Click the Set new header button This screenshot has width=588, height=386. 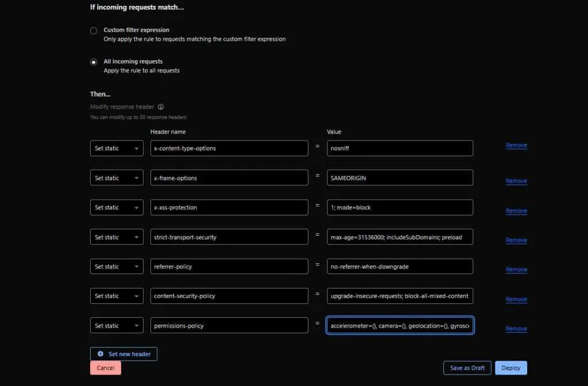click(x=124, y=354)
